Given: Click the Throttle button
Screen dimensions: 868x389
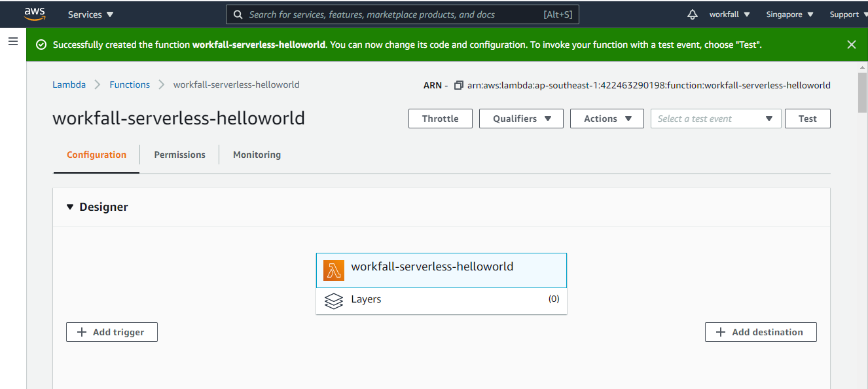Looking at the screenshot, I should 440,119.
